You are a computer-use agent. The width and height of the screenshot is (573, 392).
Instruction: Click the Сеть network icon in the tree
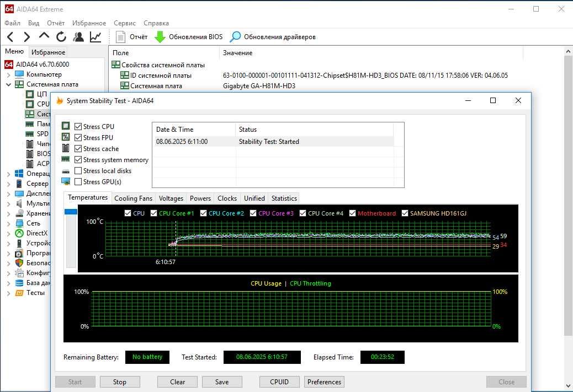tap(19, 223)
